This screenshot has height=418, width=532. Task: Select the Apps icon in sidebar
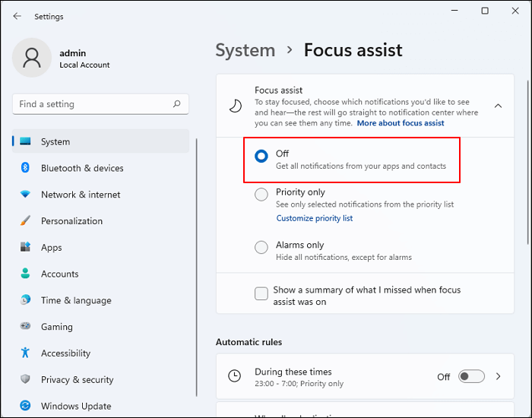click(x=25, y=248)
